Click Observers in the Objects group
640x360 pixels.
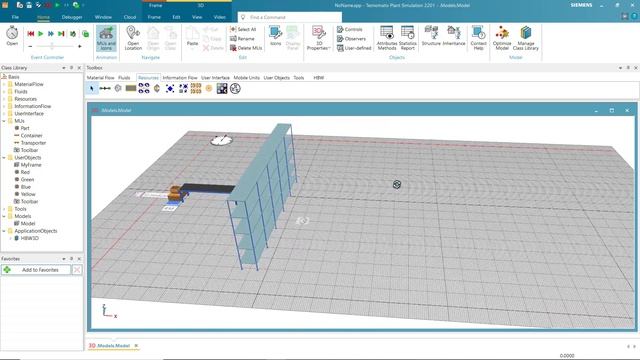351,38
